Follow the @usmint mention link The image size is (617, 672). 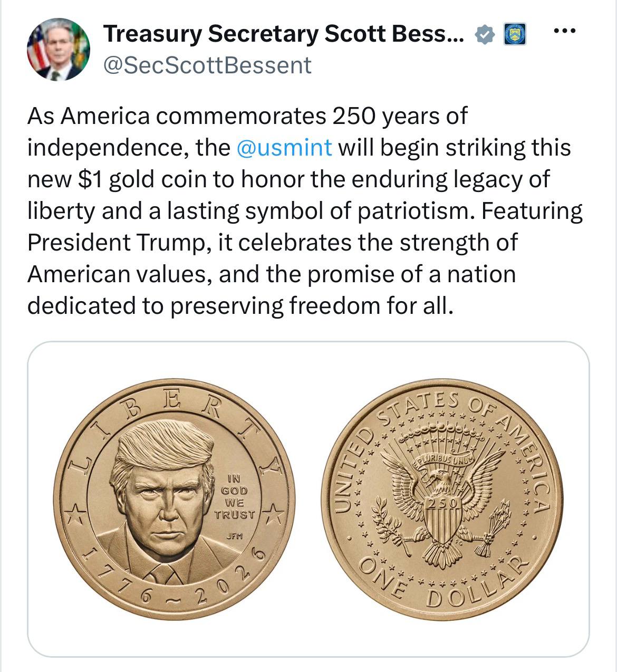click(285, 148)
